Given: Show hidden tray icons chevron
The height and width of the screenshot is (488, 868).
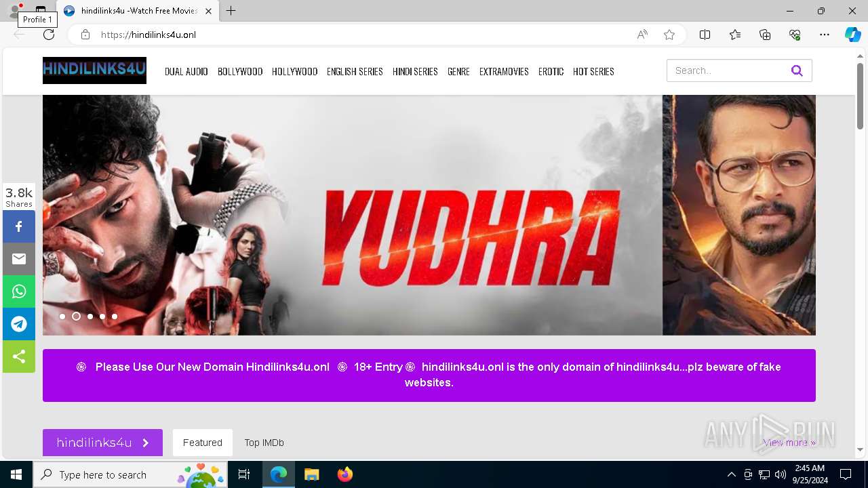Looking at the screenshot, I should point(731,474).
